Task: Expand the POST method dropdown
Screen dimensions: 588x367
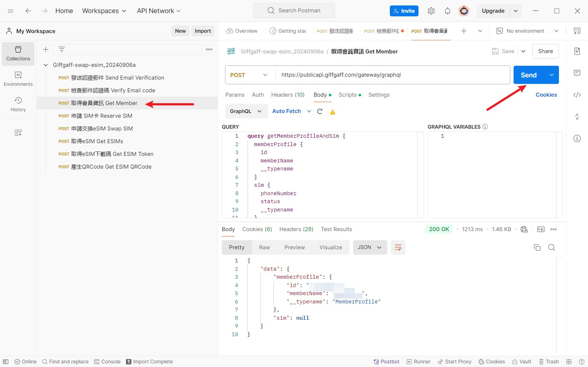Action: [x=249, y=75]
